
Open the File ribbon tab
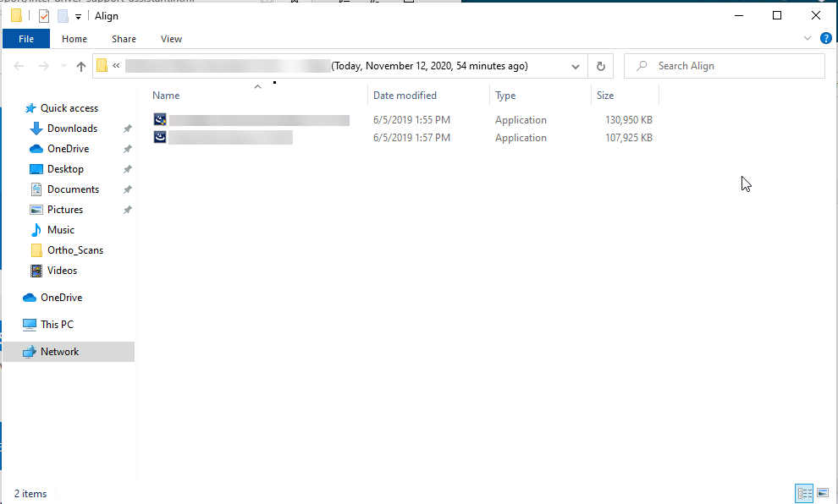coord(26,39)
